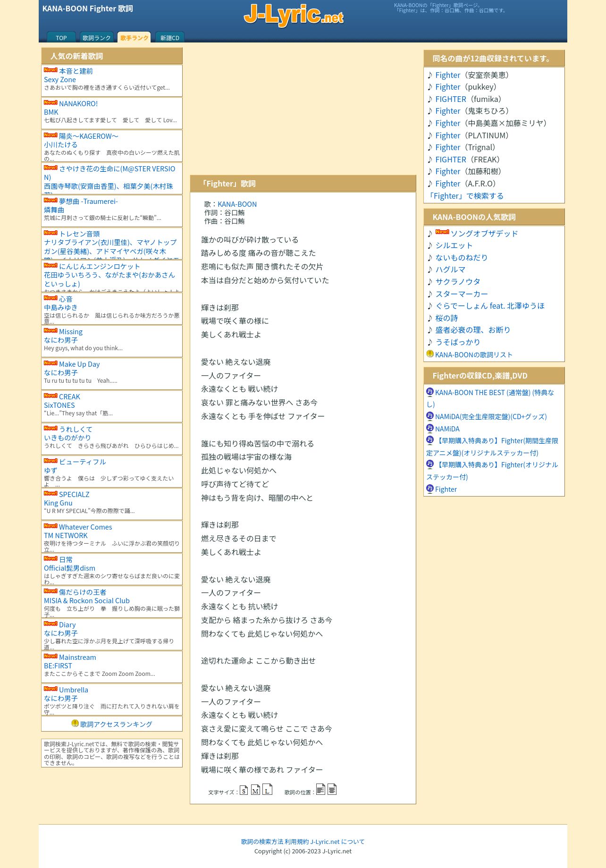
Task: Open the 歌詞ランク tab
Action: click(97, 38)
